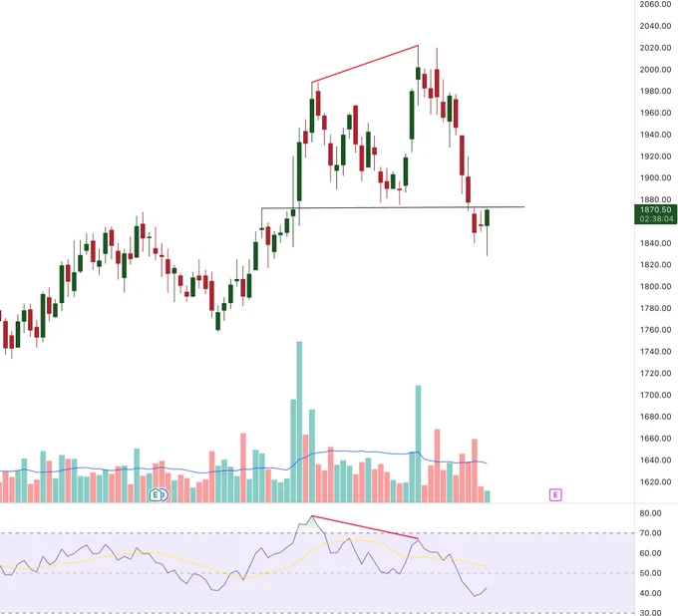
Task: Click the blue volume moving average line
Action: 368,452
